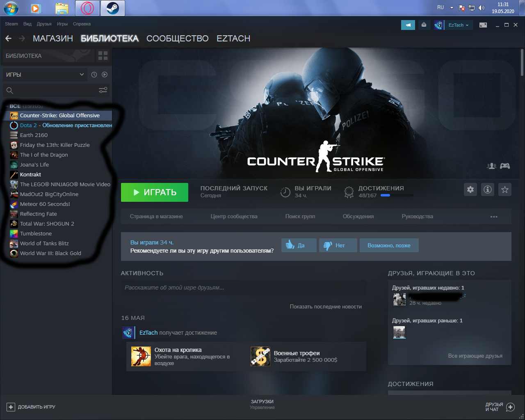Viewport: 525px width, 420px height.
Task: Click the recent games clock icon
Action: (94, 75)
